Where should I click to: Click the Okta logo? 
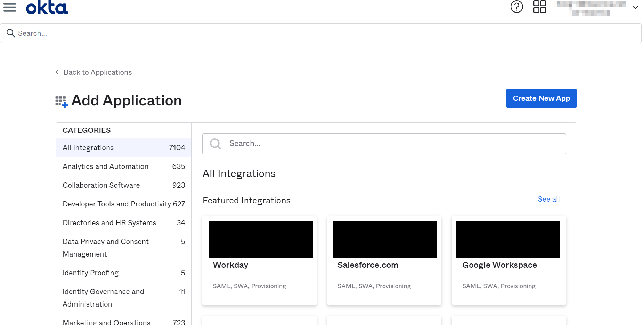point(47,7)
